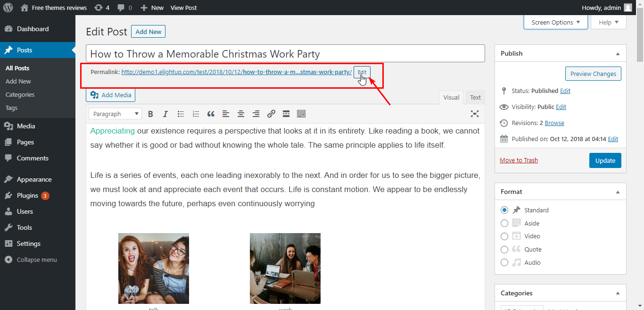This screenshot has width=644, height=310.
Task: Select the Aside post format
Action: [x=504, y=223]
